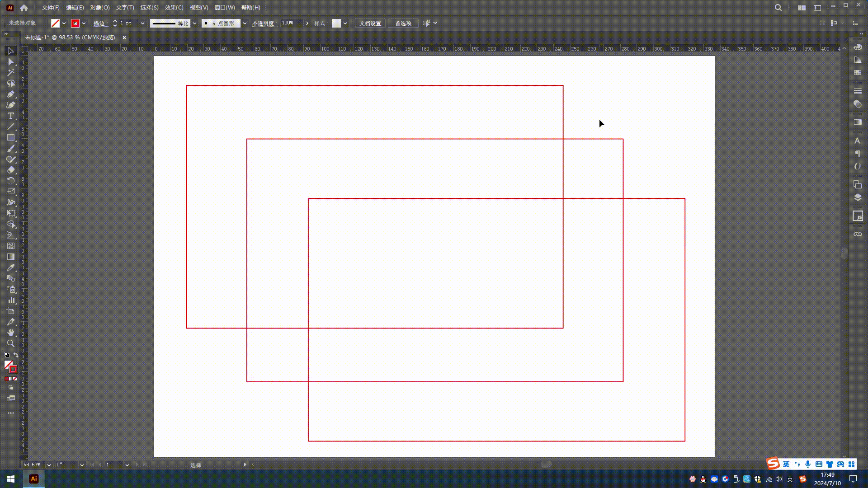Click the 首选项 button

(x=403, y=23)
